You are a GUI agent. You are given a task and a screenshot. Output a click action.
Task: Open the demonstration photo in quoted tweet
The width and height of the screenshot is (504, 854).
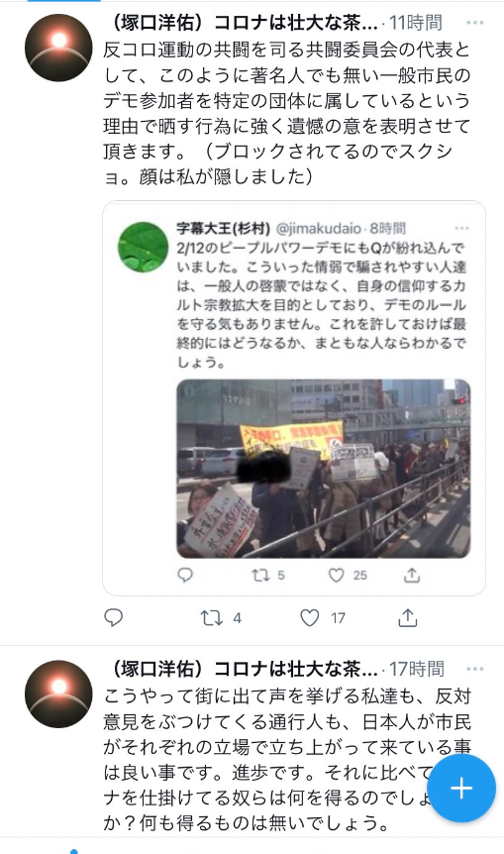click(324, 469)
